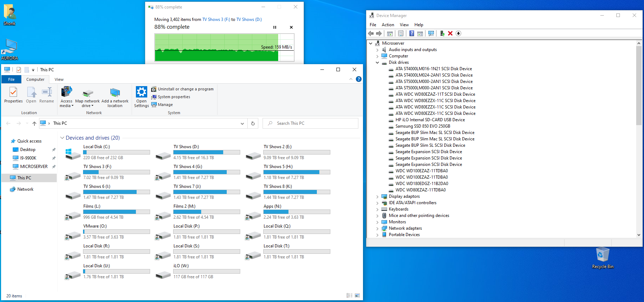Open System properties from the ribbon
This screenshot has height=302, width=644.
pos(171,97)
